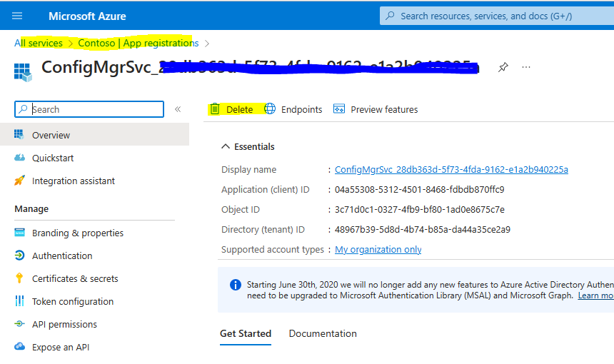This screenshot has height=364, width=614.
Task: Click the Authentication arrow icon
Action: pos(19,256)
